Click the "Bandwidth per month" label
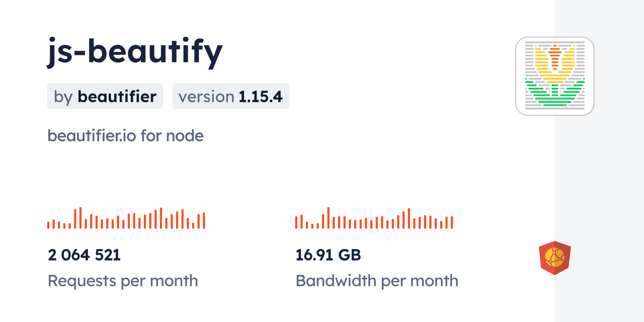This screenshot has height=322, width=644. 377,281
